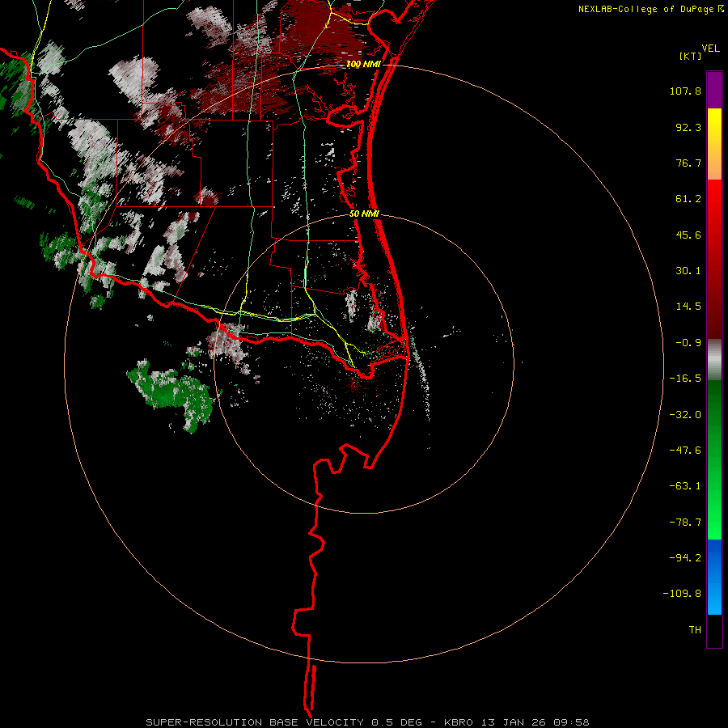The height and width of the screenshot is (728, 728).
Task: Click the VEL legend title
Action: (710, 49)
